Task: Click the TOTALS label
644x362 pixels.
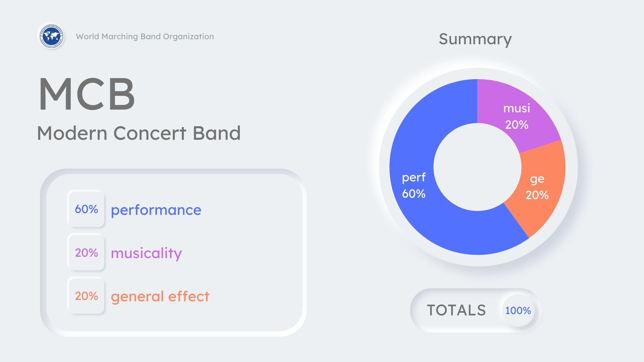Action: click(x=456, y=310)
